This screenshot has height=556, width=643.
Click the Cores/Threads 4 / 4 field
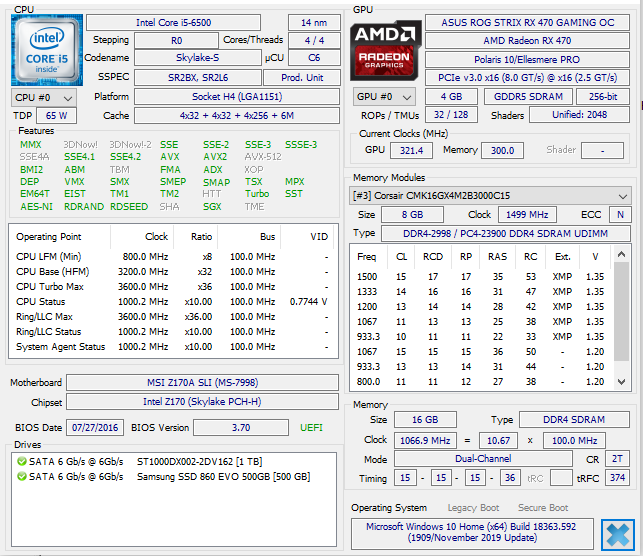314,41
